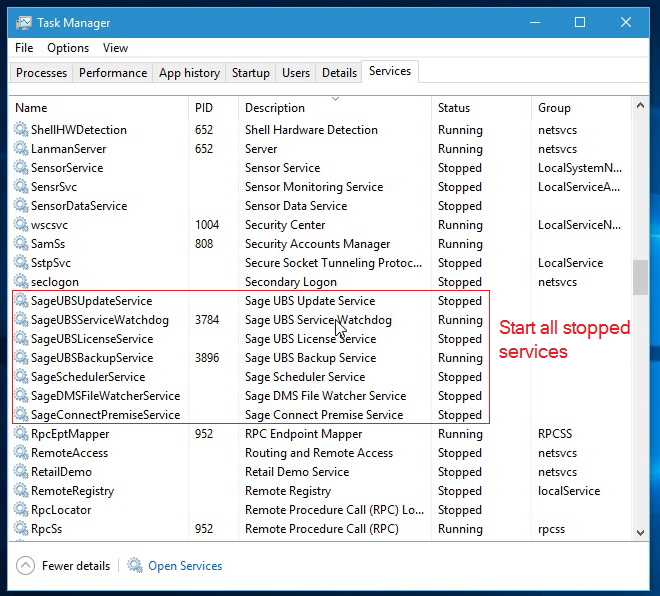The image size is (660, 596).
Task: Click the gear icon beside SensorDataService
Action: point(21,205)
